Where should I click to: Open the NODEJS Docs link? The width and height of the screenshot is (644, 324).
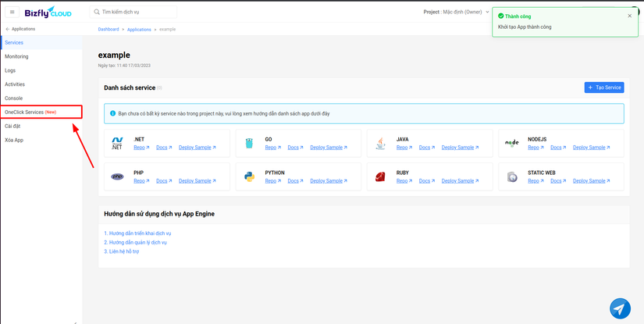pyautogui.click(x=558, y=148)
